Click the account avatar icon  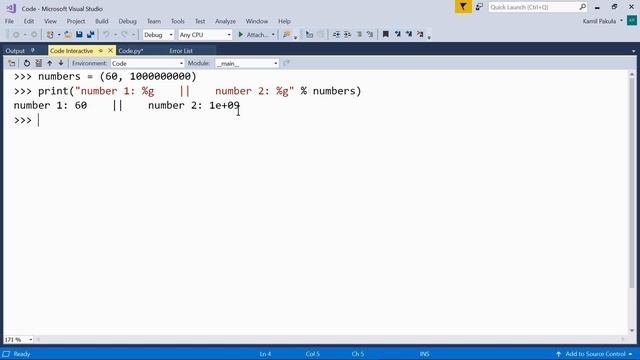tap(631, 20)
